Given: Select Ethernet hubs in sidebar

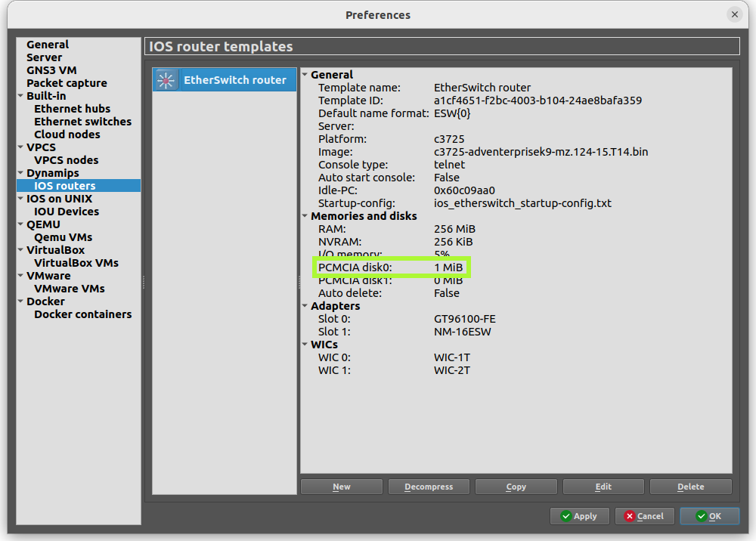Looking at the screenshot, I should pos(72,109).
